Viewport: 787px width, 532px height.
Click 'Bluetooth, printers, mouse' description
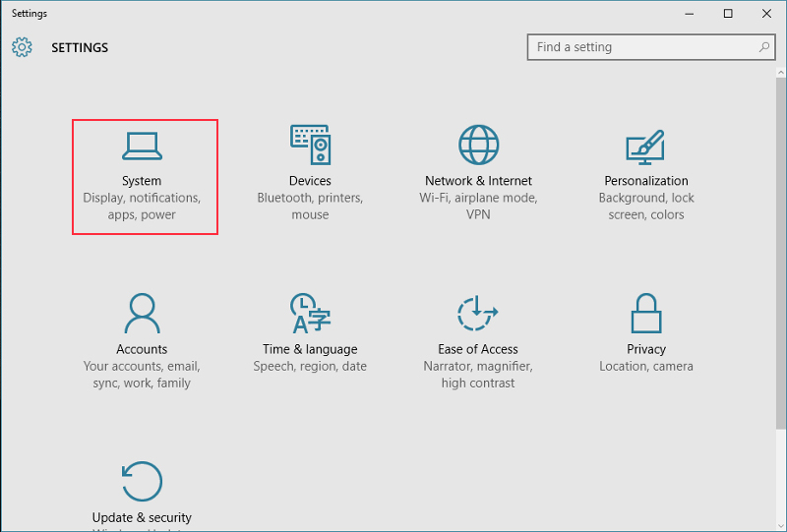[310, 207]
